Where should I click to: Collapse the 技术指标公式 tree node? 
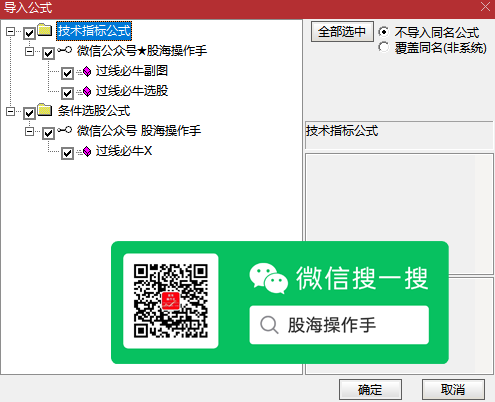(x=11, y=32)
